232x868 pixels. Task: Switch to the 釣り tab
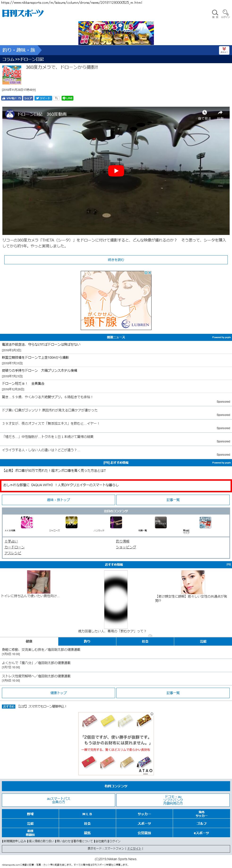click(87, 641)
